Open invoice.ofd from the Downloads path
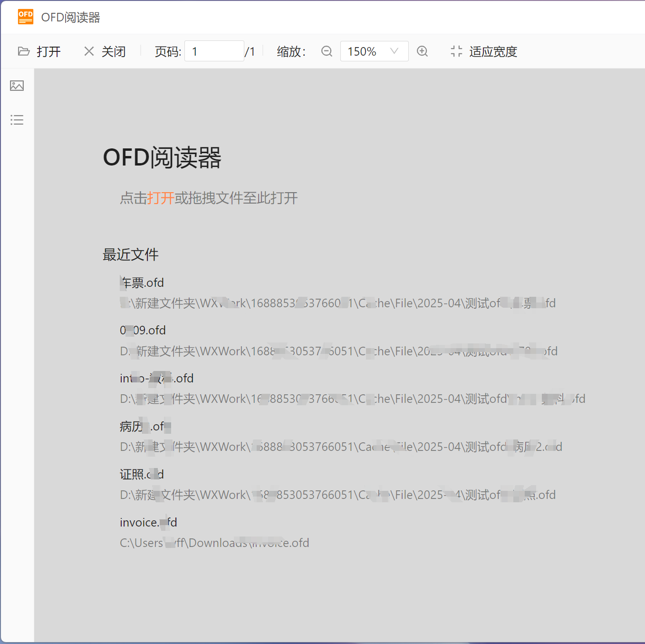 148,522
